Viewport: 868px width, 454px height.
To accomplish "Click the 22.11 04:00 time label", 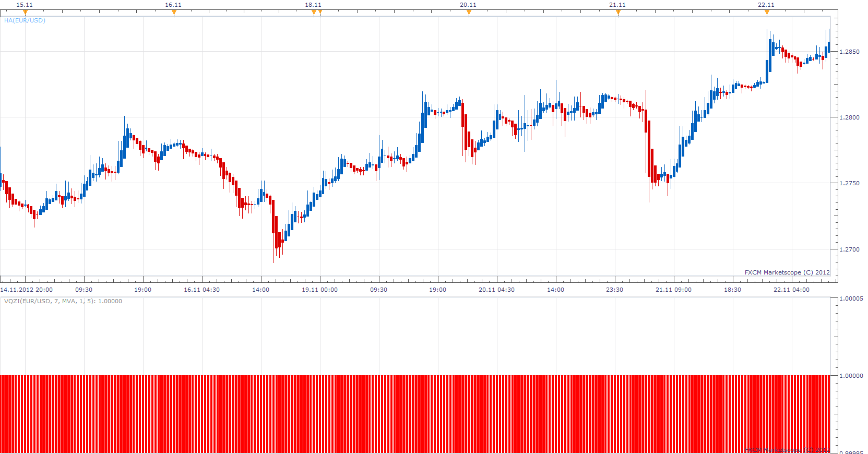I will point(791,290).
